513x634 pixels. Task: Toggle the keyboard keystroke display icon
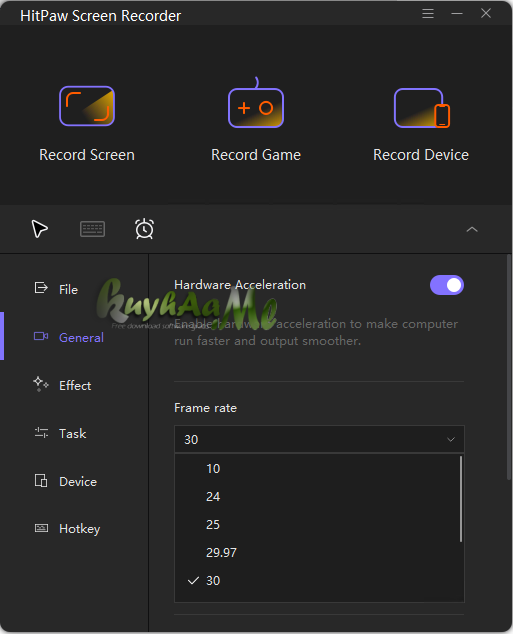(93, 229)
